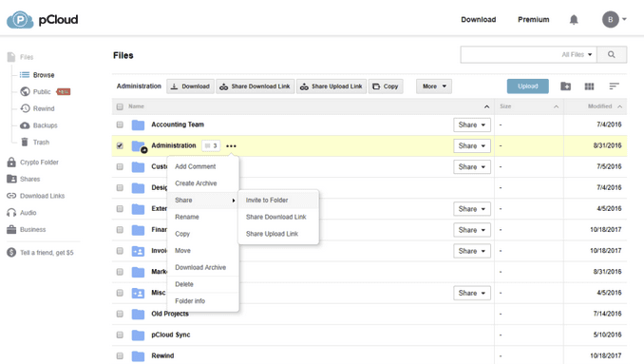Screen dimensions: 644x364
Task: Click the Administration shared folder icon
Action: (x=139, y=146)
